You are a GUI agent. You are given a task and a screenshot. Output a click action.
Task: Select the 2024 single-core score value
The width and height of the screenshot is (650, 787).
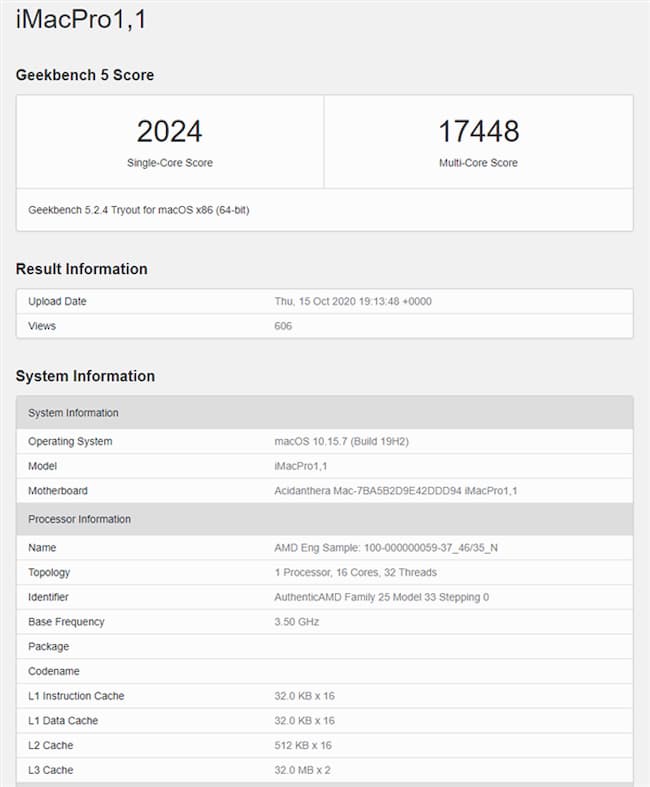tap(169, 131)
